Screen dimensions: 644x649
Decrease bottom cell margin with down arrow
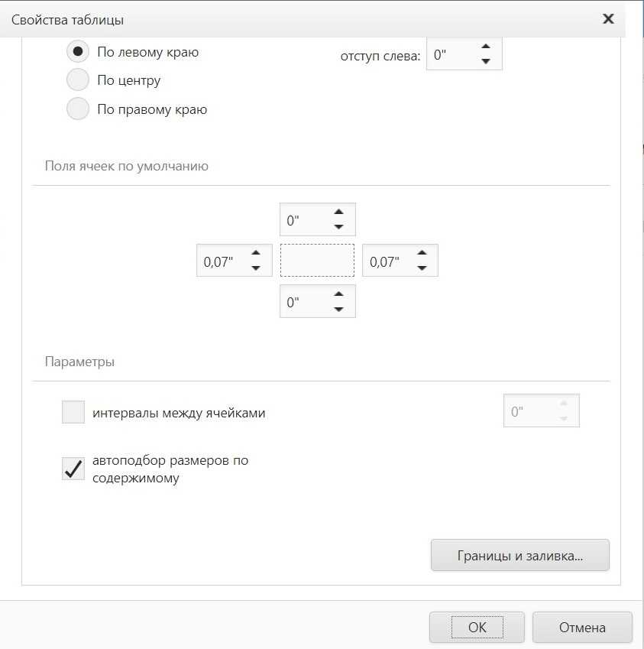coord(338,310)
